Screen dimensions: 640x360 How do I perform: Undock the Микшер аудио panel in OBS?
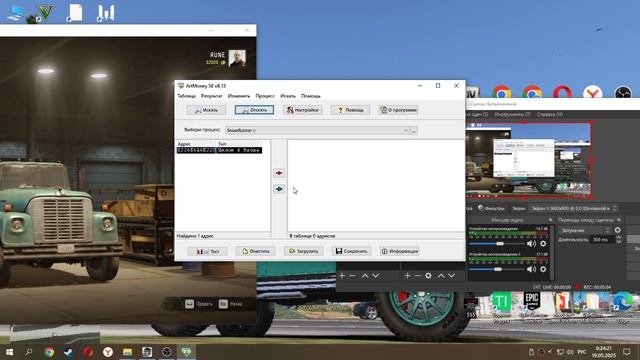[550, 220]
